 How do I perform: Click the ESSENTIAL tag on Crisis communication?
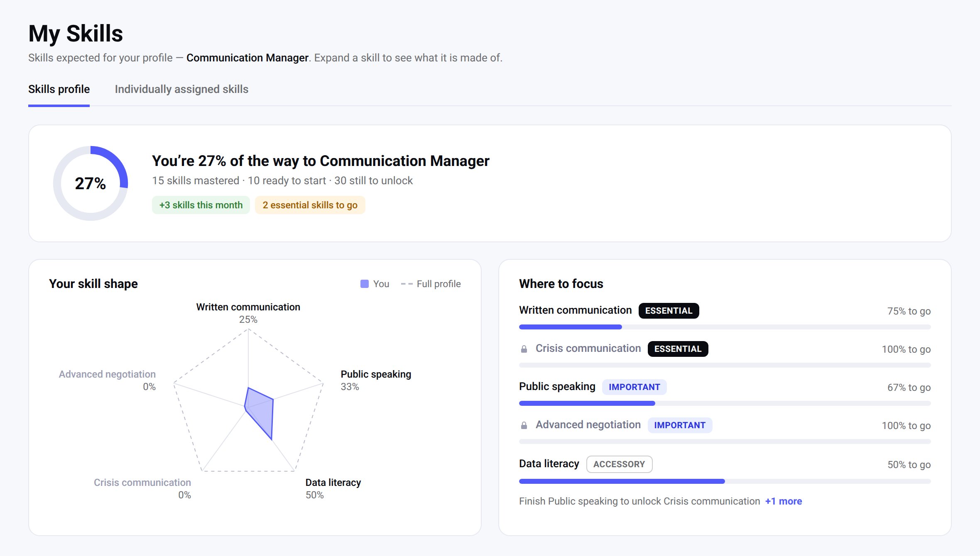[678, 349]
